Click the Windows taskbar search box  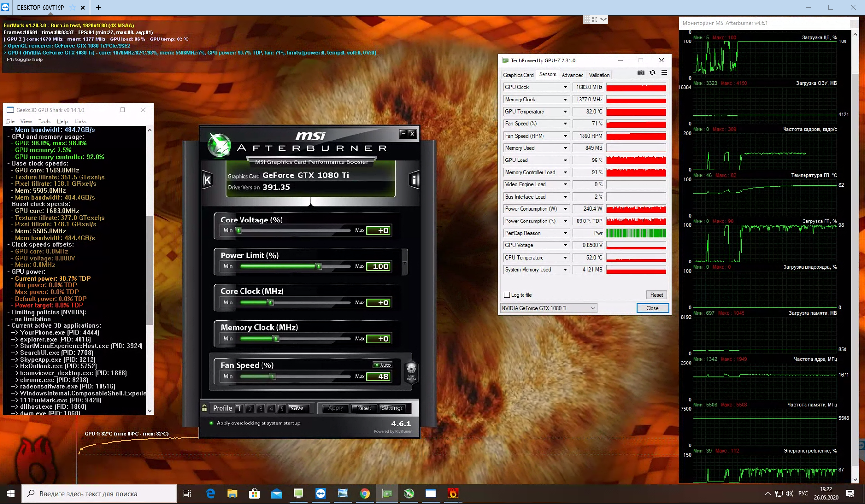pyautogui.click(x=99, y=494)
